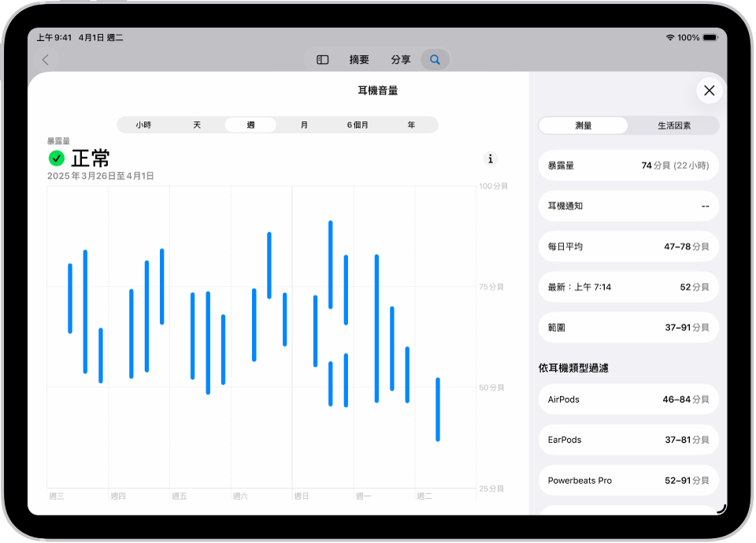Image resolution: width=756 pixels, height=543 pixels.
Task: Open 分享 in the top toolbar
Action: point(400,59)
